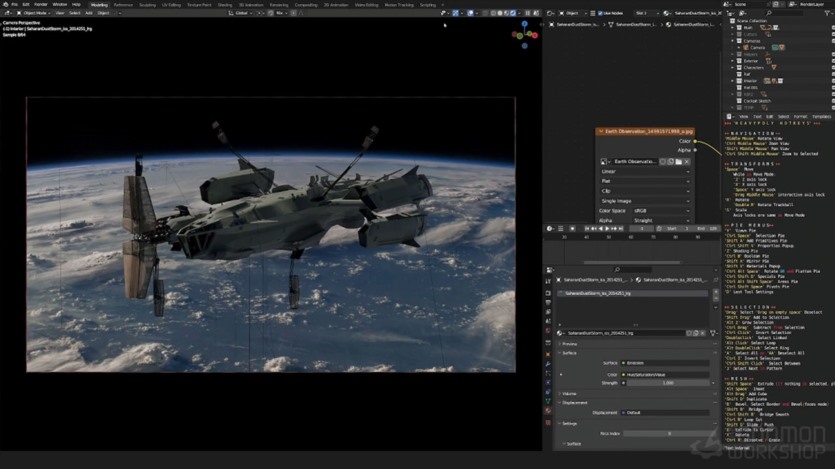Image resolution: width=835 pixels, height=469 pixels.
Task: Open the Window menu
Action: click(x=60, y=4)
